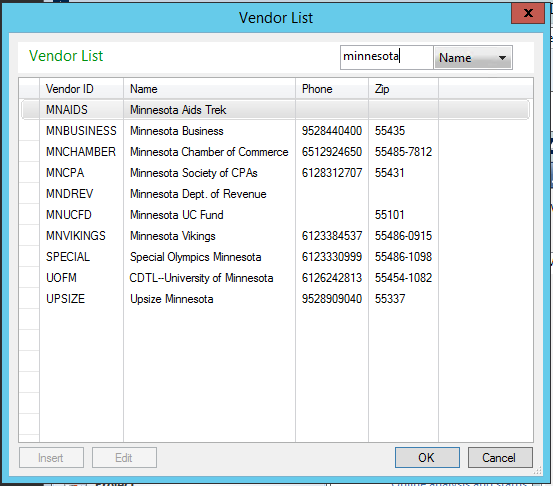
Task: Confirm selection with OK button
Action: 427,457
